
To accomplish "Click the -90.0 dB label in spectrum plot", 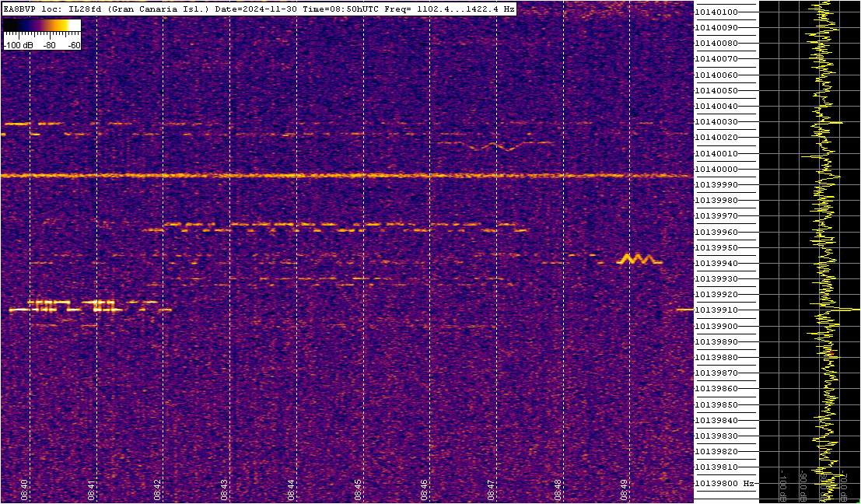I will click(x=803, y=485).
